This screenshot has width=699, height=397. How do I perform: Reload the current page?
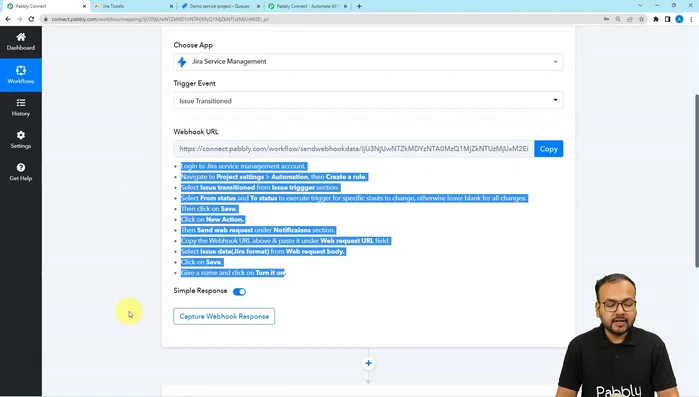point(31,19)
